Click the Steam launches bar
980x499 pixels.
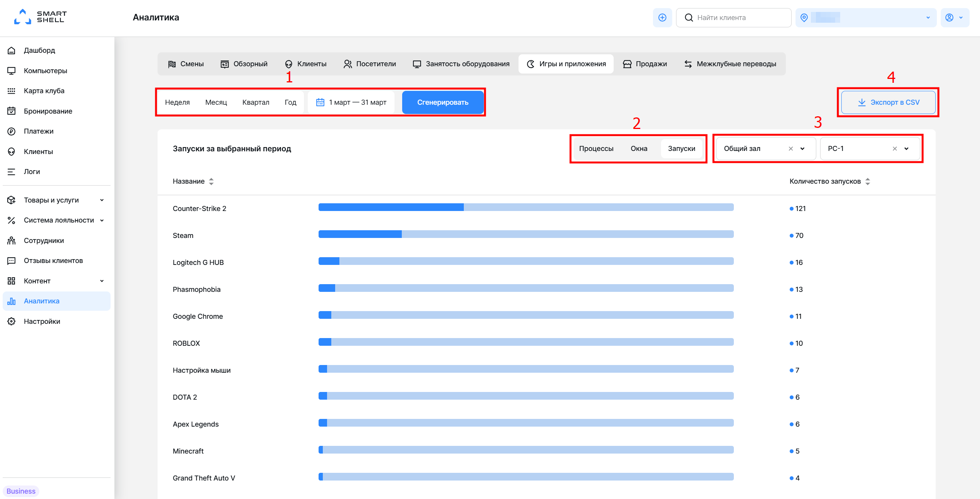pyautogui.click(x=526, y=234)
